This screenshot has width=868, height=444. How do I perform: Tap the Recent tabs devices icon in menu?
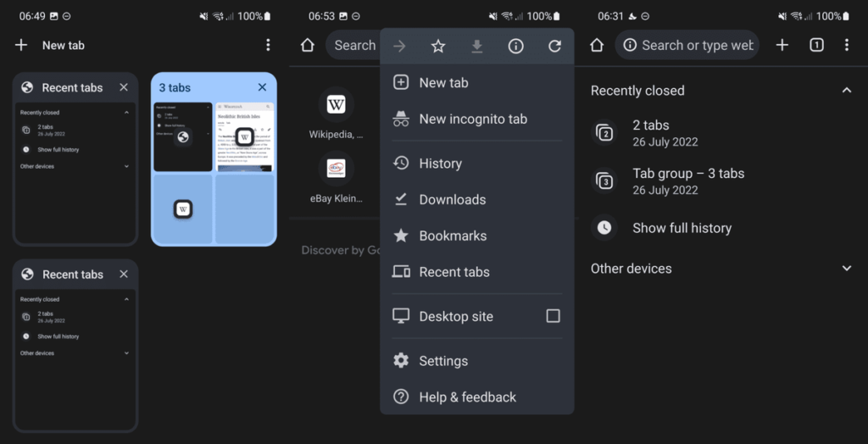[401, 272]
